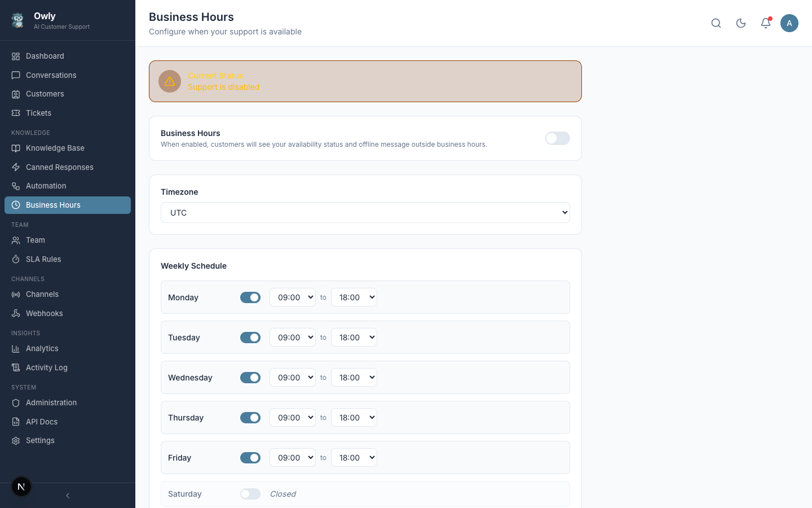812x508 pixels.
Task: Click the API Docs file icon
Action: click(x=16, y=422)
